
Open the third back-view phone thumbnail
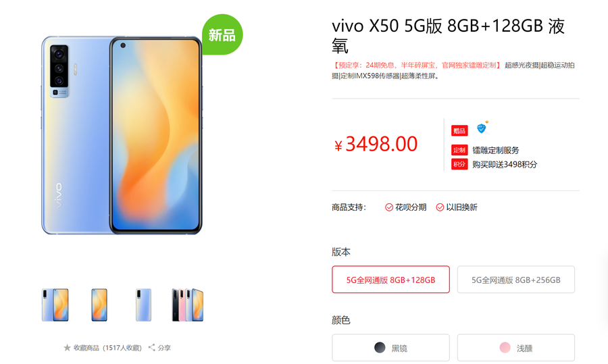coord(143,305)
